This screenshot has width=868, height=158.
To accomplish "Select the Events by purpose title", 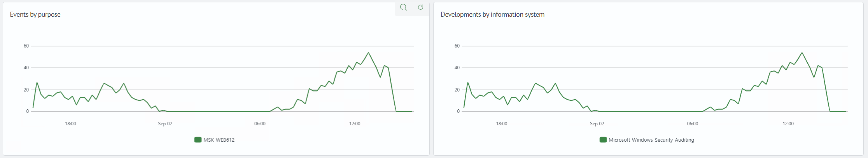I will (35, 14).
